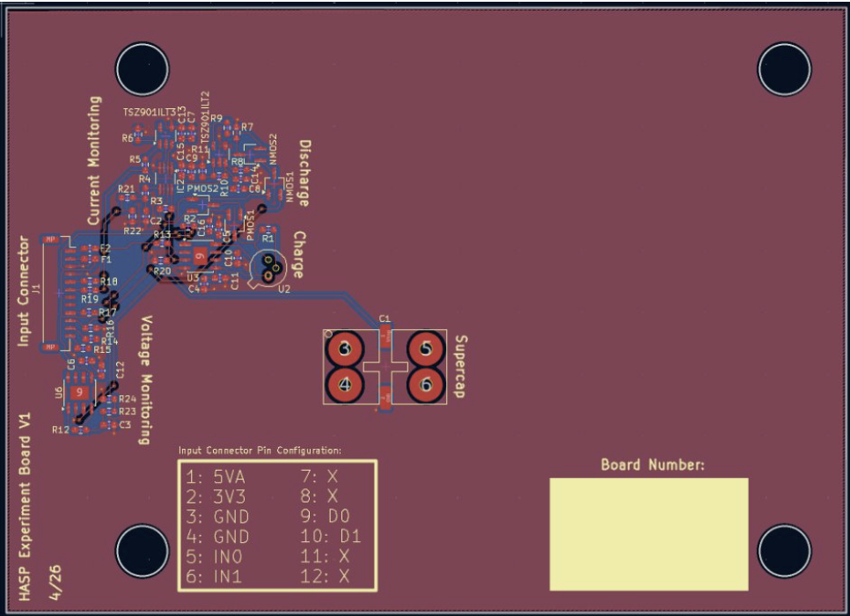Image resolution: width=850 pixels, height=616 pixels.
Task: Click the NMOS2 reference label
Action: [273, 149]
